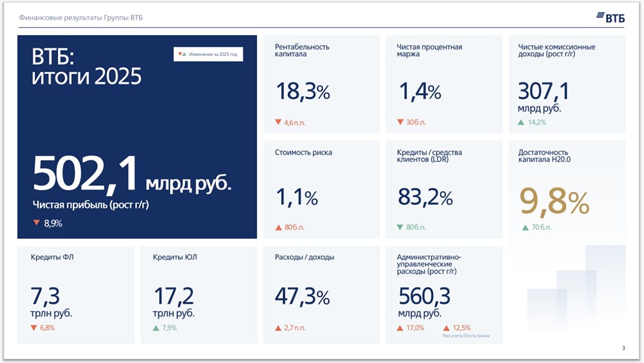Click the red up arrow beside 12,5%

446,328
